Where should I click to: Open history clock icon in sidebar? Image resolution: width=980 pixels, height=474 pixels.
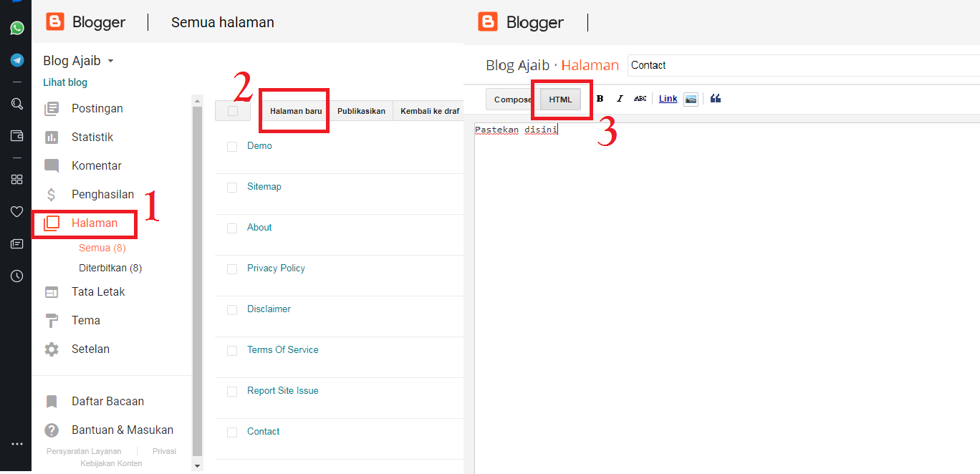[x=16, y=276]
